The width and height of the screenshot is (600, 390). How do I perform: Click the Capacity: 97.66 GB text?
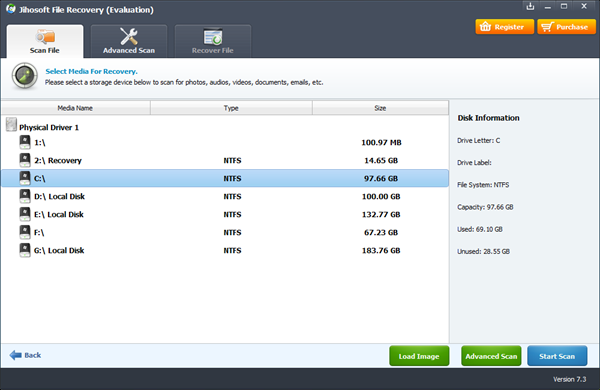click(x=485, y=207)
